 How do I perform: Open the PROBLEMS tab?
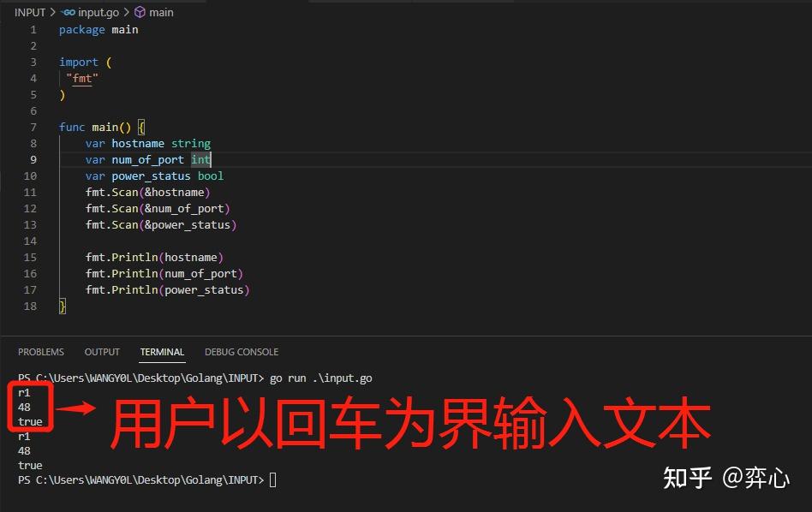coord(41,352)
